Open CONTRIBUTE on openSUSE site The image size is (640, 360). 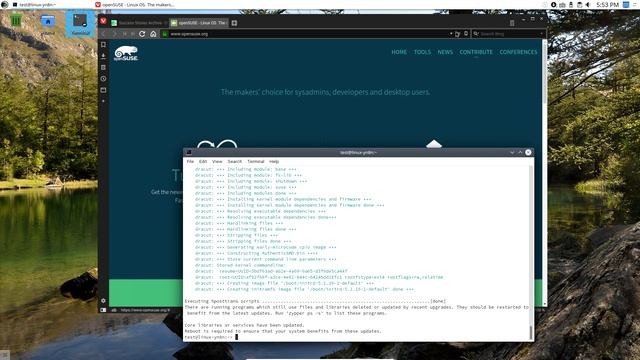point(476,52)
